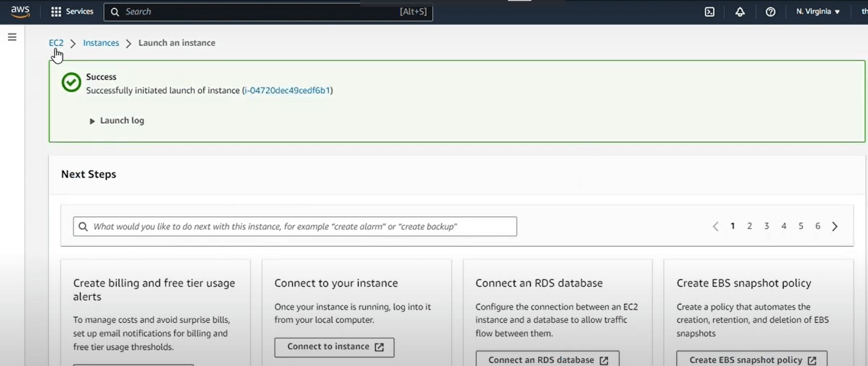Image resolution: width=868 pixels, height=366 pixels.
Task: Open the help question mark icon
Action: (x=770, y=12)
